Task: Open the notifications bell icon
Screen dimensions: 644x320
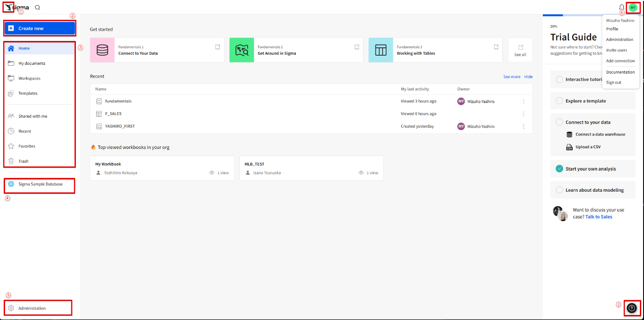Action: (x=621, y=7)
